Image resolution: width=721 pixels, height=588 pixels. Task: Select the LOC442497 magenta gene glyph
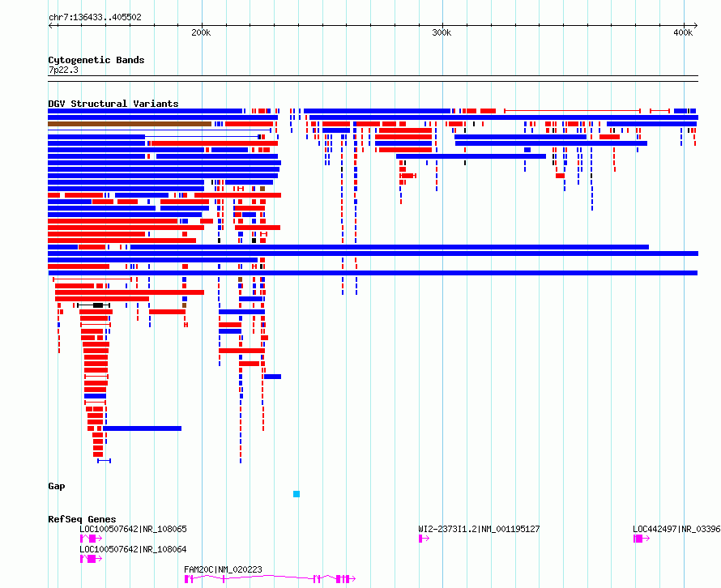[x=642, y=539]
